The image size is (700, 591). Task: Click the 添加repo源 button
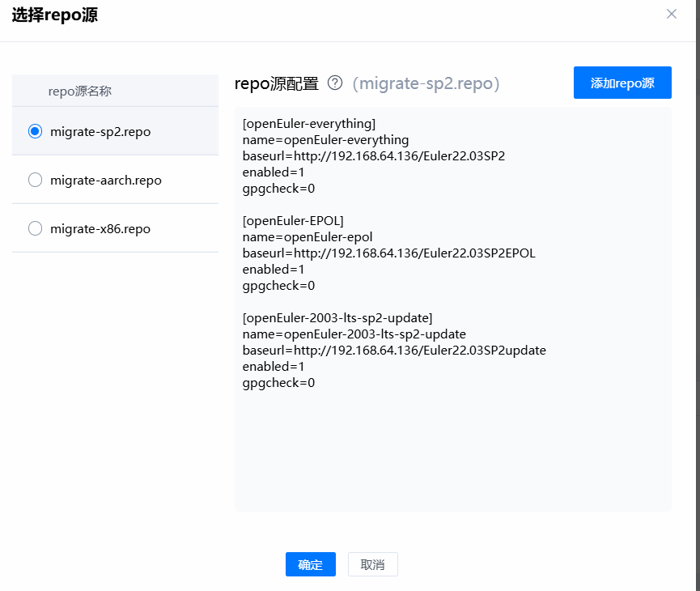(622, 83)
